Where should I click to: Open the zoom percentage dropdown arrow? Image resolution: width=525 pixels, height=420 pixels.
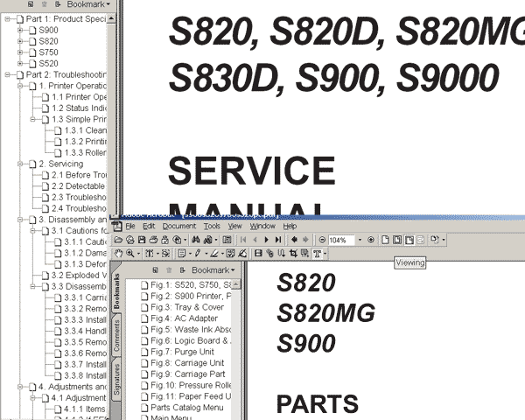(360, 240)
